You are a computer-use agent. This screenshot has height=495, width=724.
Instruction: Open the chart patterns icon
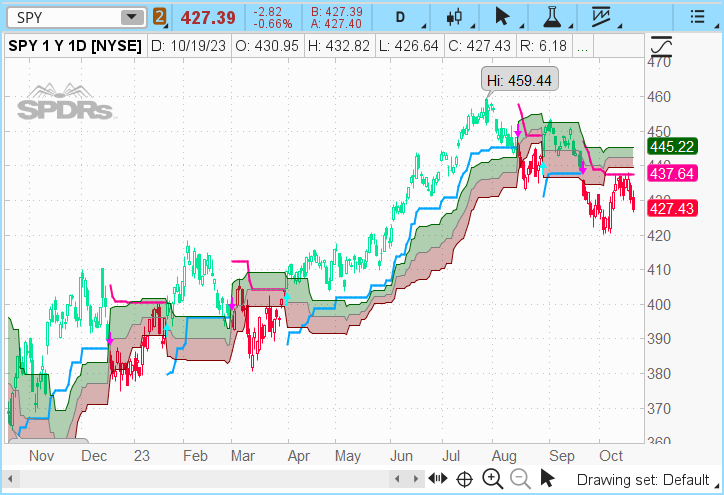pos(601,17)
